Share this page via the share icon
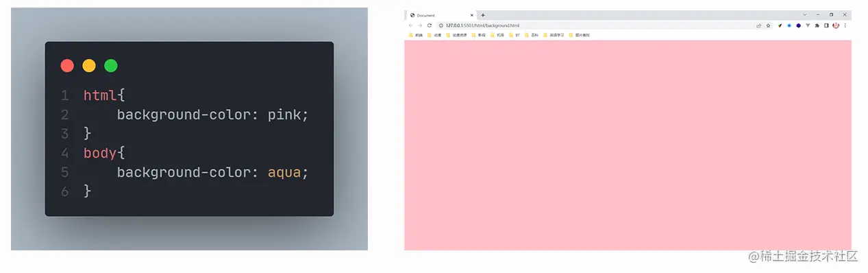 click(759, 25)
